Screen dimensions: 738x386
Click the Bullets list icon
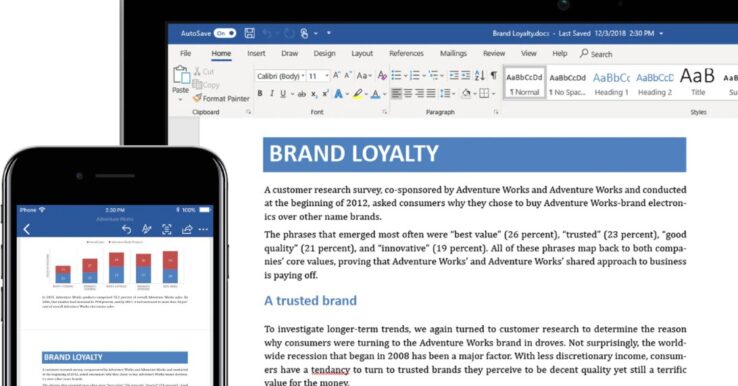tap(396, 75)
